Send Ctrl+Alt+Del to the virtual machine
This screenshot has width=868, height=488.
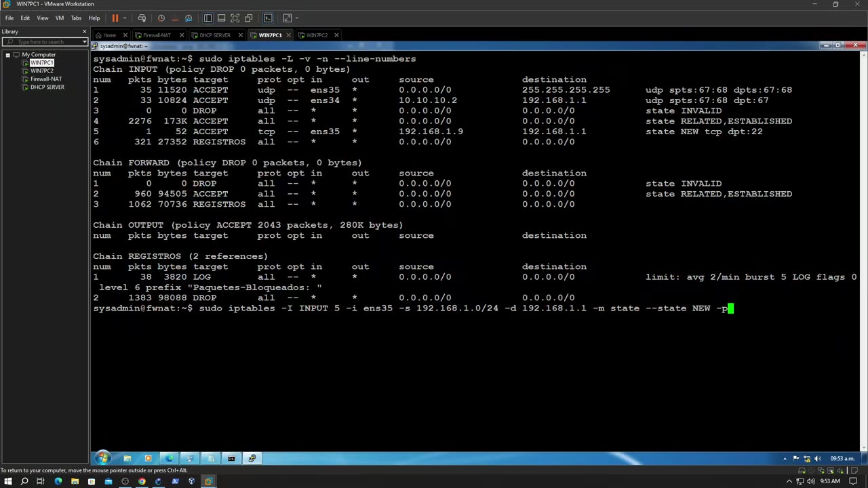(x=142, y=18)
